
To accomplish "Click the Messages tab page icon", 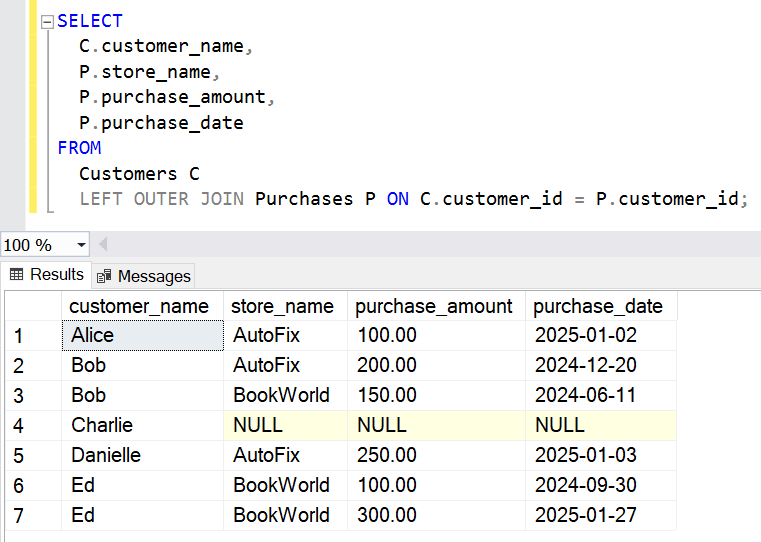I will coord(104,276).
